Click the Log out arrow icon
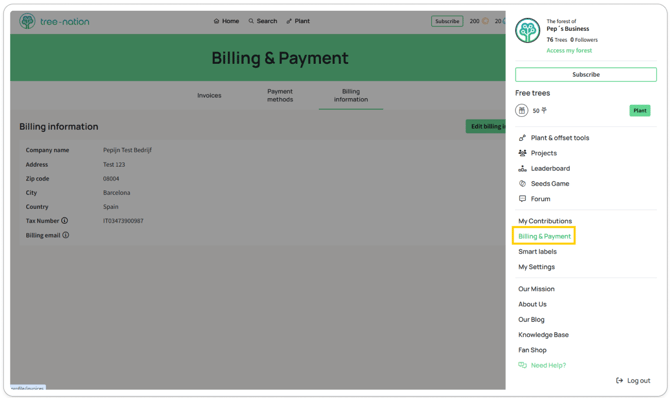The width and height of the screenshot is (670, 398). point(619,380)
